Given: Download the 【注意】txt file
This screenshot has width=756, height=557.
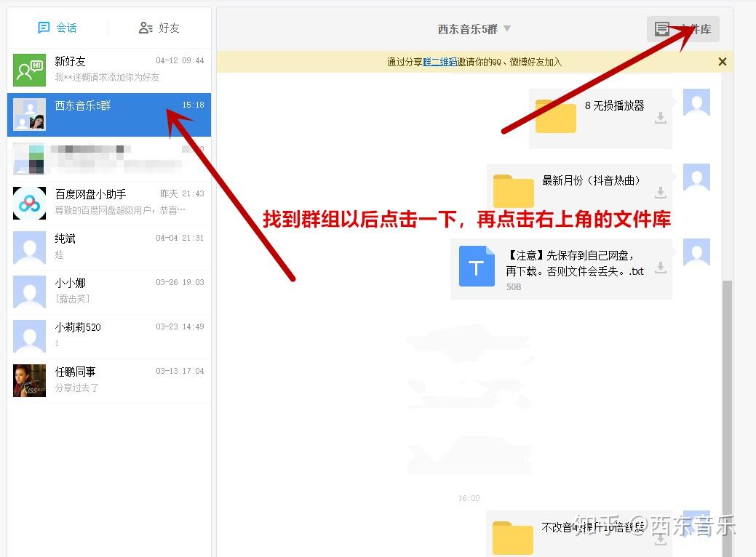Looking at the screenshot, I should [660, 268].
